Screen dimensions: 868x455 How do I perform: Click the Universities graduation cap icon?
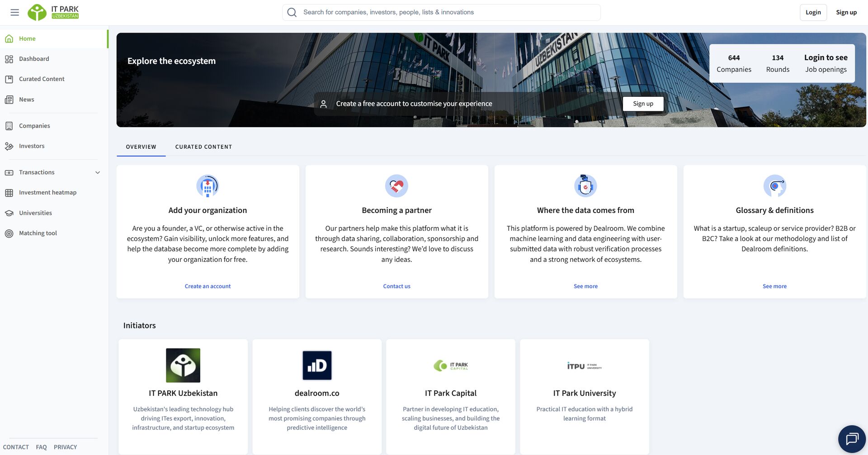coord(9,213)
